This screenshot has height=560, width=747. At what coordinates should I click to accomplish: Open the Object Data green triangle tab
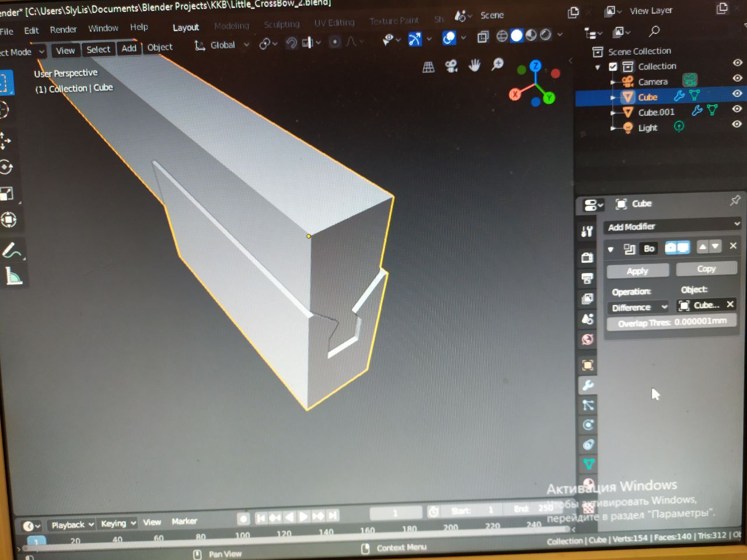tap(589, 464)
